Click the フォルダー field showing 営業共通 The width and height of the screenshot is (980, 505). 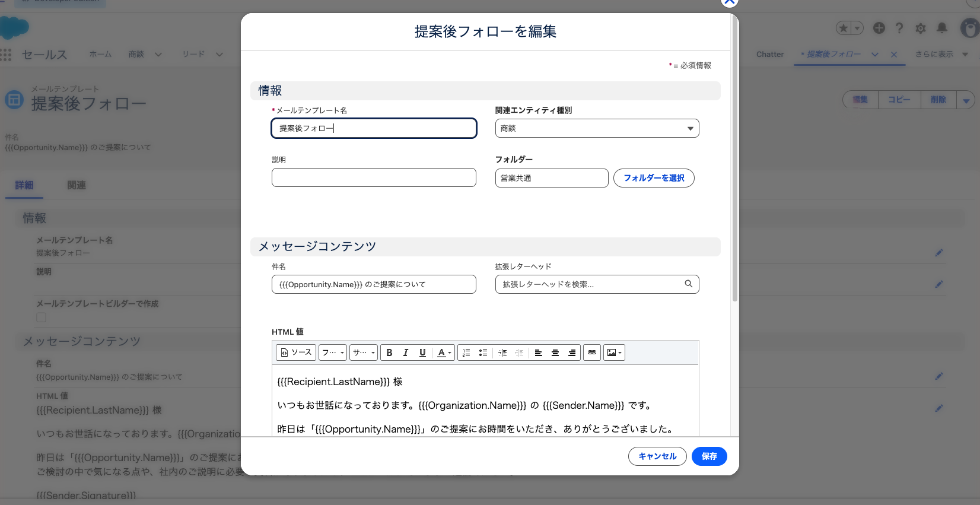[552, 178]
